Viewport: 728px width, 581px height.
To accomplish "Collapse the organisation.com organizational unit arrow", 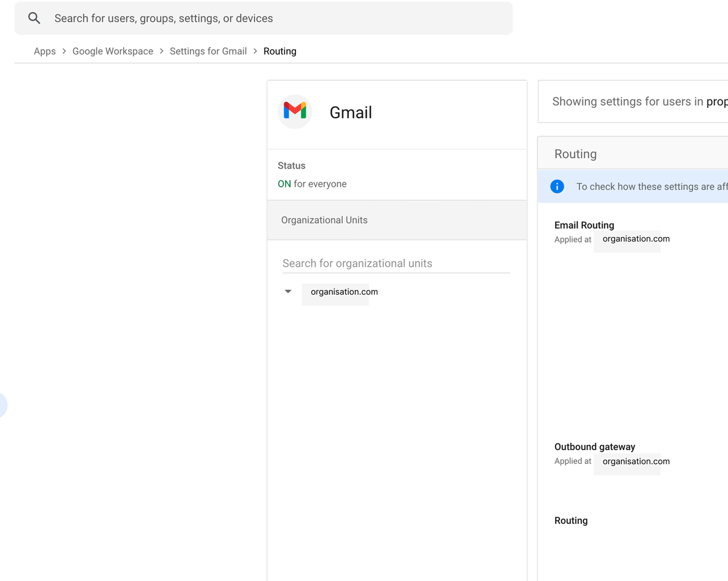I will tap(288, 292).
